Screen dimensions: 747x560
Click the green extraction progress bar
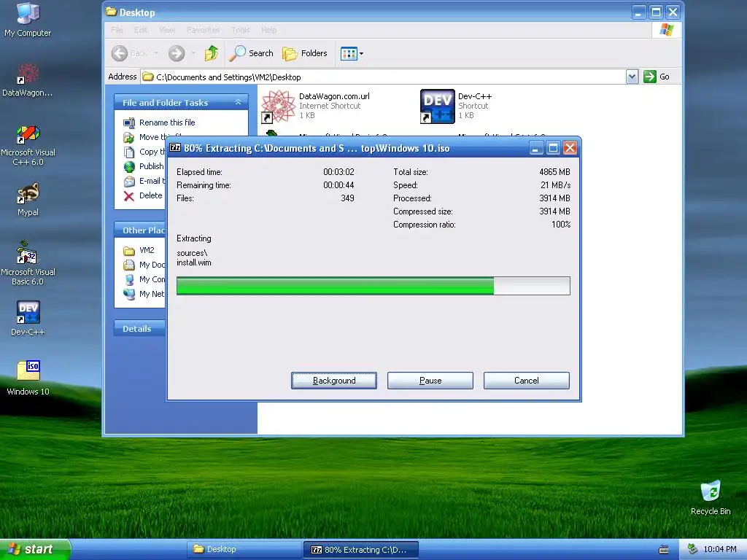[373, 286]
